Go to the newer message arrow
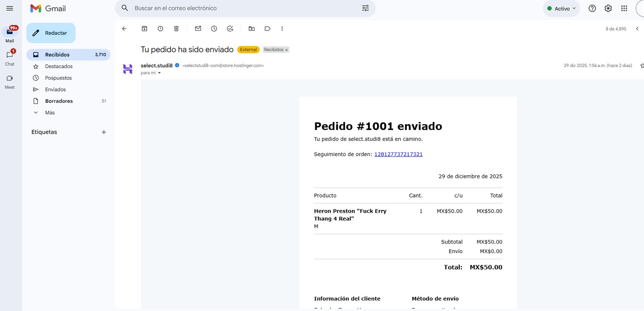Image resolution: width=644 pixels, height=311 pixels. 637,29
